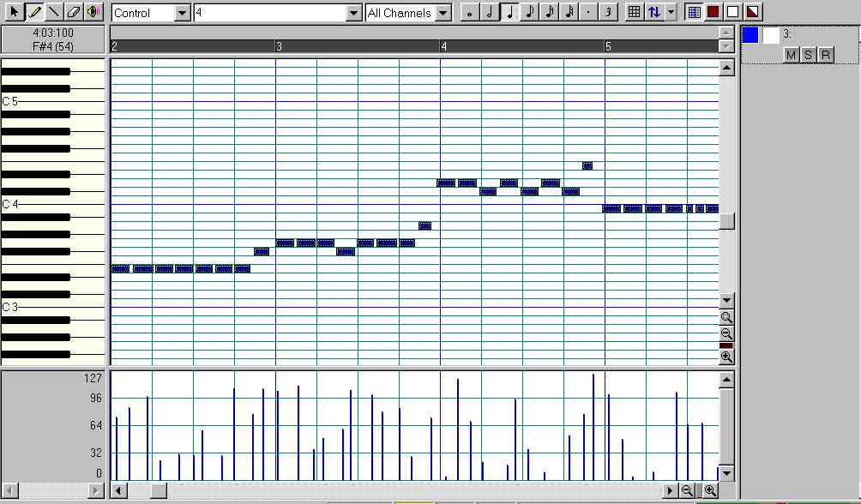The height and width of the screenshot is (504, 861).
Task: Click the note pane vertical scroll down arrow
Action: click(726, 300)
